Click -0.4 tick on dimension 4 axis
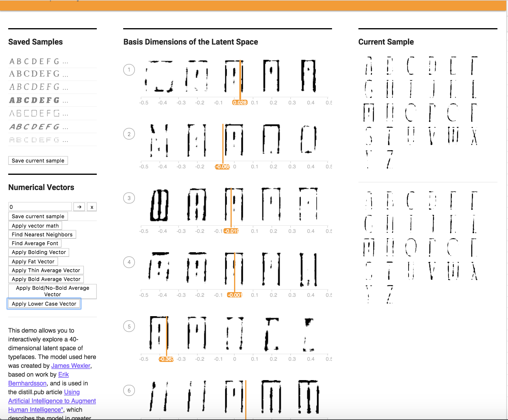Screen dimensions: 508x420 (162, 295)
